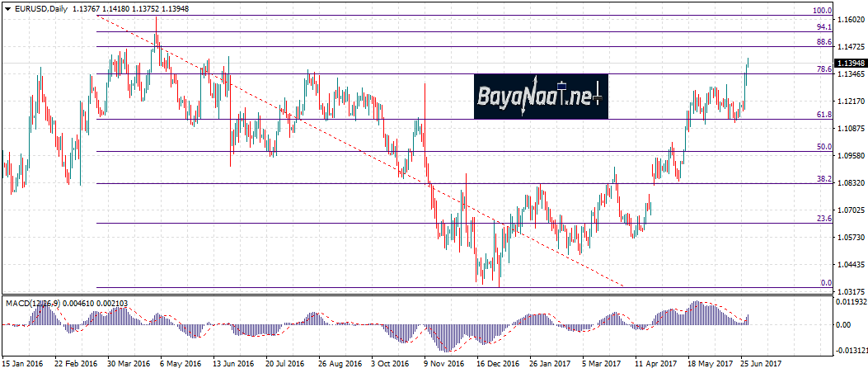Select the 78.6 Fibonacci level label
The width and height of the screenshot is (868, 373).
click(x=823, y=70)
